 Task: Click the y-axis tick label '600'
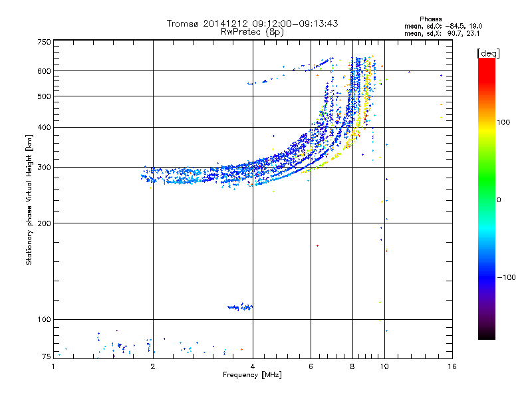(x=44, y=71)
